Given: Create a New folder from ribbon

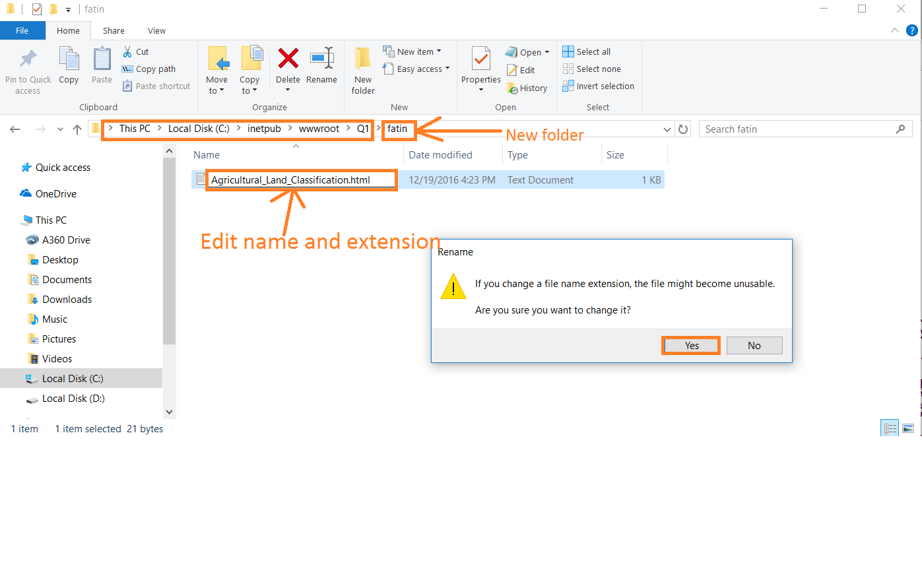Looking at the screenshot, I should 363,71.
